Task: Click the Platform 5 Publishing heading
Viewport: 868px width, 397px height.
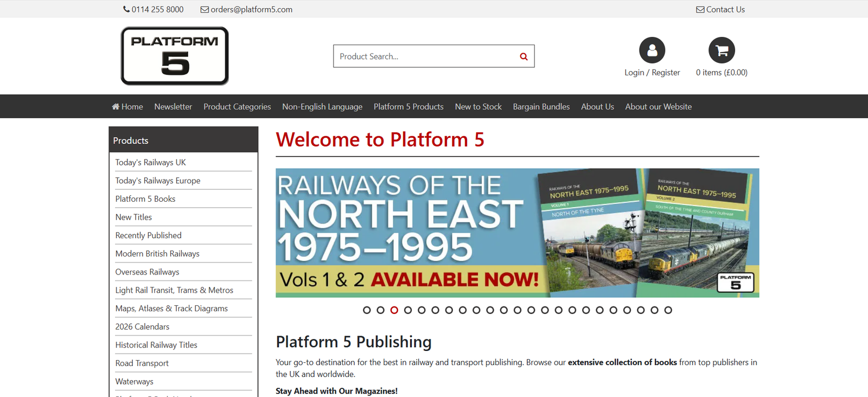Action: tap(354, 342)
